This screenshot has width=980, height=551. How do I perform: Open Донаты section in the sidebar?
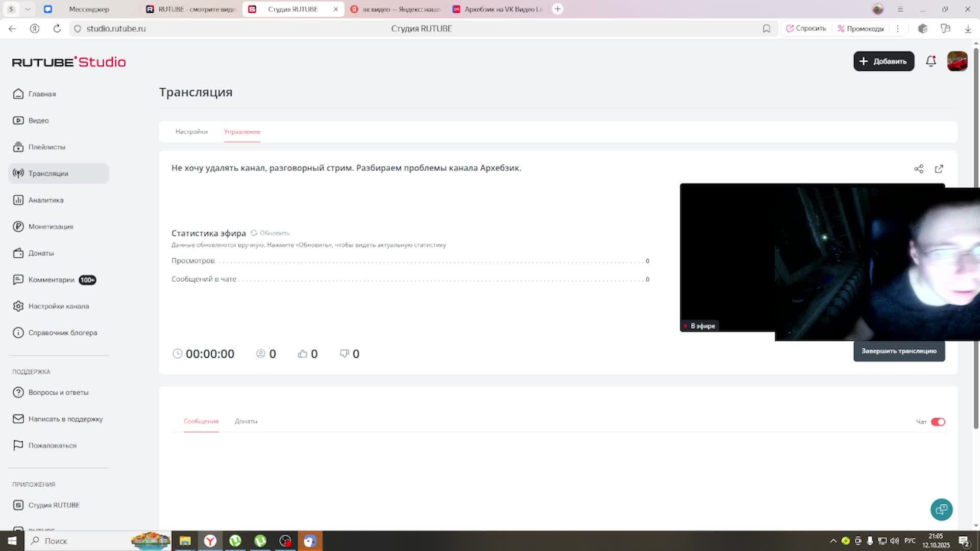(x=41, y=253)
